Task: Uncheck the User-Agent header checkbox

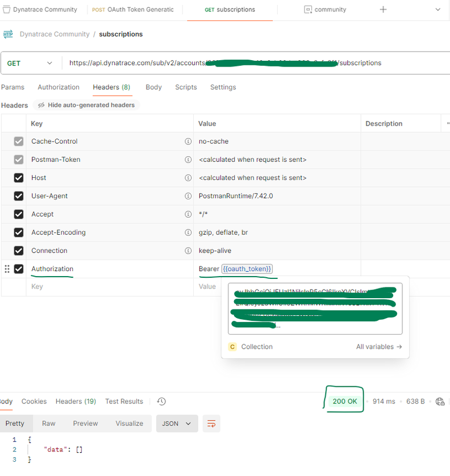Action: tap(19, 196)
